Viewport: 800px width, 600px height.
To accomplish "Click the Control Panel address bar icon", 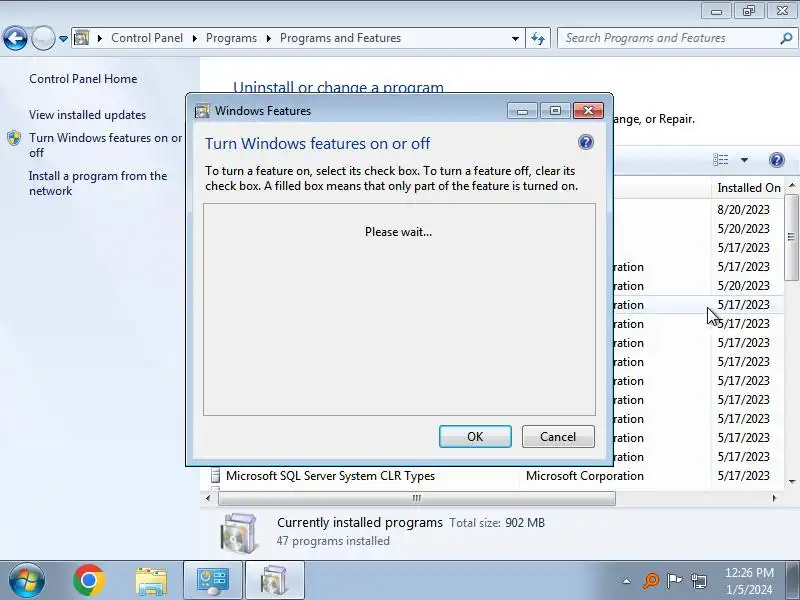I will tap(82, 38).
